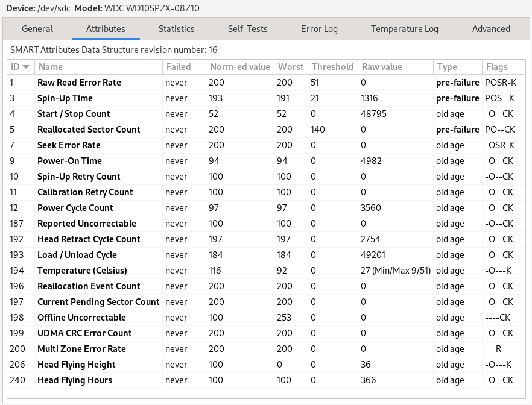
Task: Click the ID column sort arrow
Action: tap(26, 67)
